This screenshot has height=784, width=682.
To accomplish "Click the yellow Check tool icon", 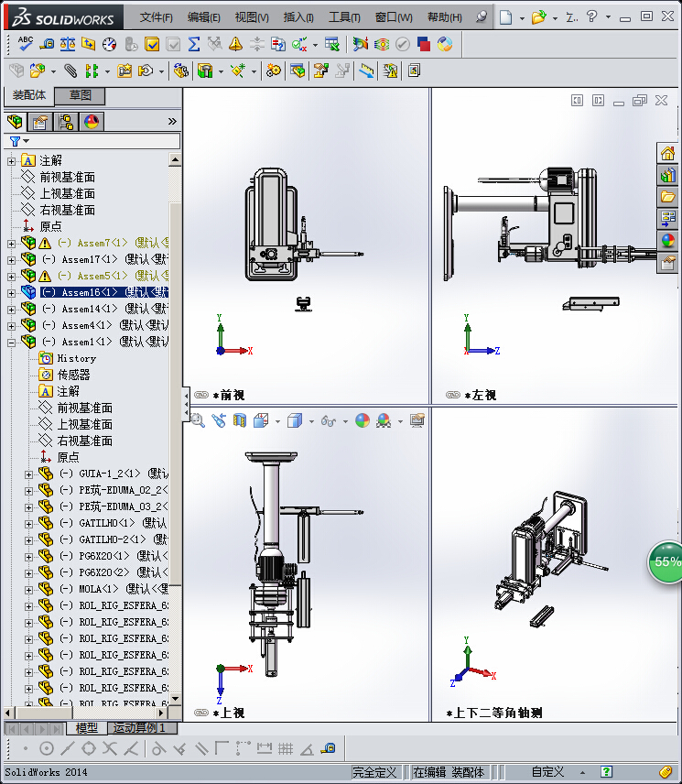I will (152, 44).
